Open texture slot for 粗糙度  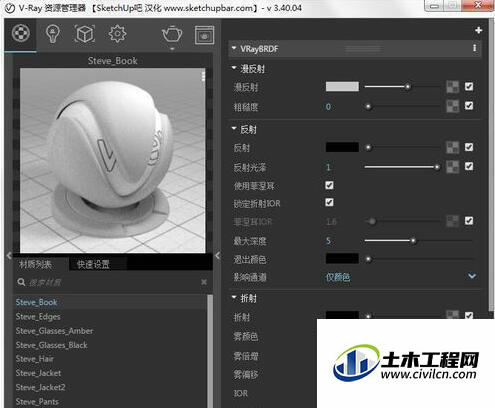[x=452, y=106]
